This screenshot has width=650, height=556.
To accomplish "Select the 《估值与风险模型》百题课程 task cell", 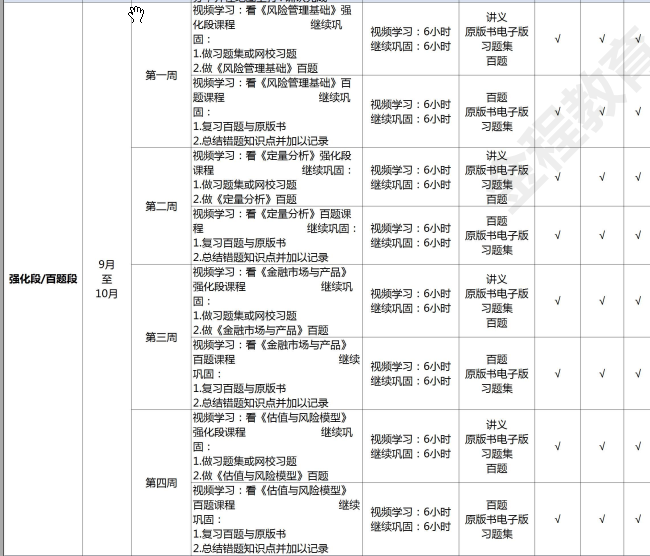I will click(x=276, y=519).
